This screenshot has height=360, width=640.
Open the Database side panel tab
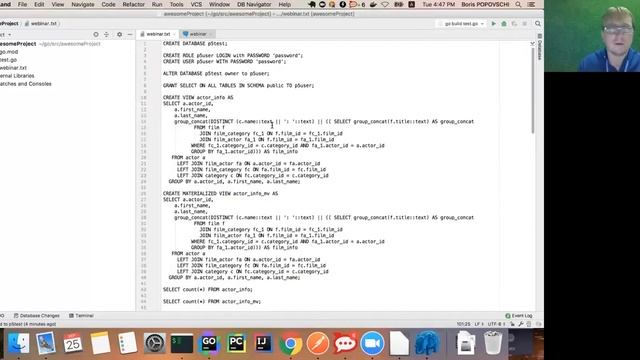(540, 47)
